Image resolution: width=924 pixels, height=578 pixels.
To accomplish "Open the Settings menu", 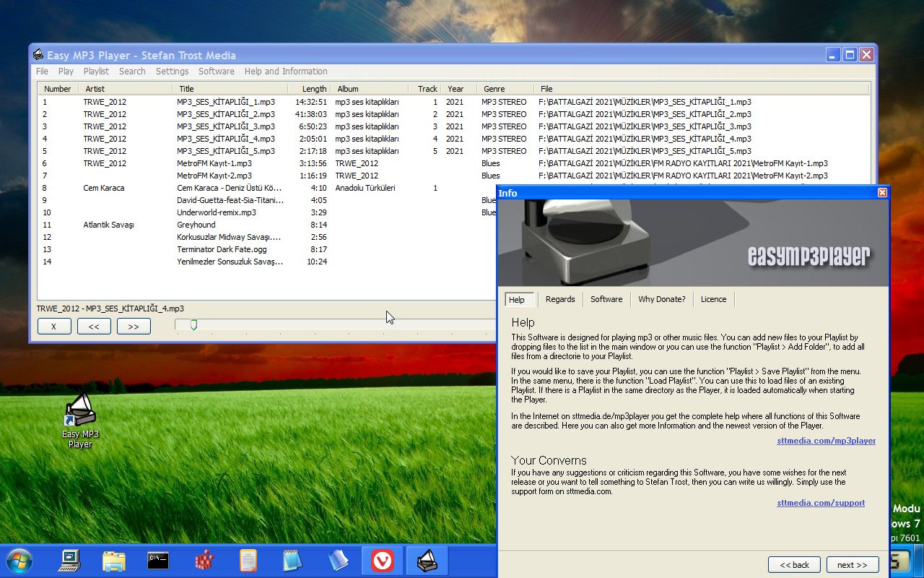I will [172, 72].
